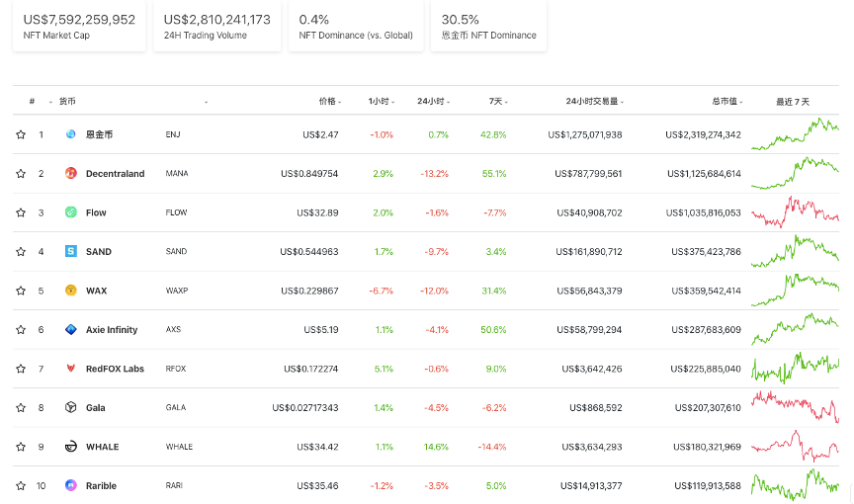Toggle the star for SAND
Image resolution: width=854 pixels, height=504 pixels.
pyautogui.click(x=21, y=251)
